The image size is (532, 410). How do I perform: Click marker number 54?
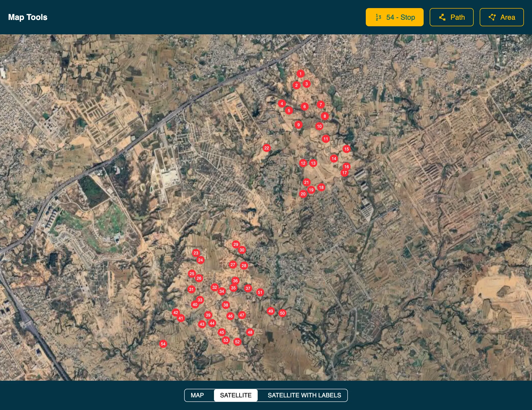pos(163,344)
